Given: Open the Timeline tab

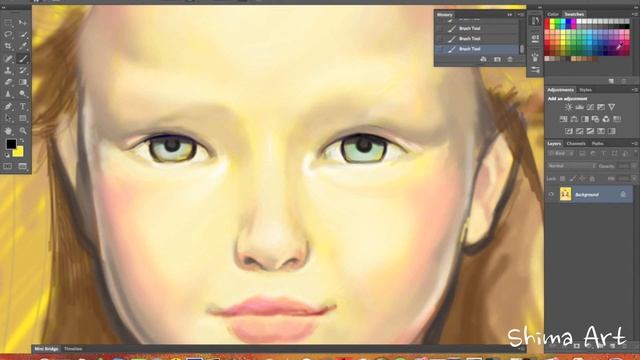Looking at the screenshot, I should 73,349.
